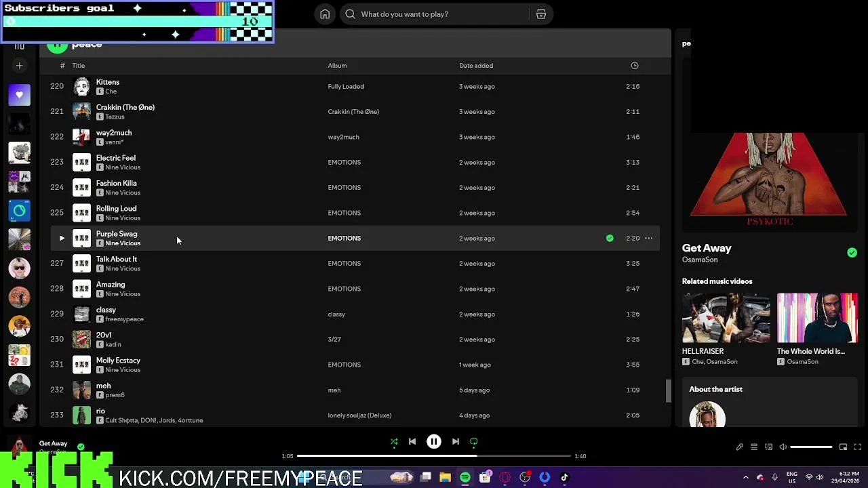
Task: Open the artist prem6 under meh
Action: click(x=115, y=395)
